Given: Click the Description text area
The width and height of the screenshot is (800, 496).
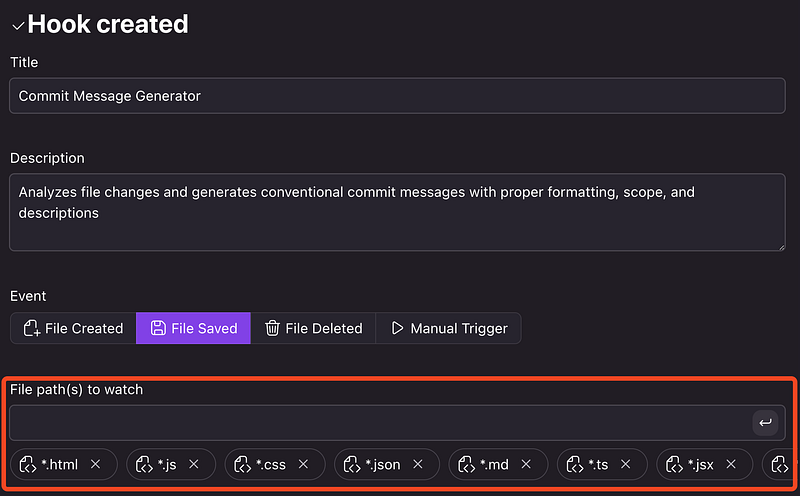Looking at the screenshot, I should click(x=397, y=212).
